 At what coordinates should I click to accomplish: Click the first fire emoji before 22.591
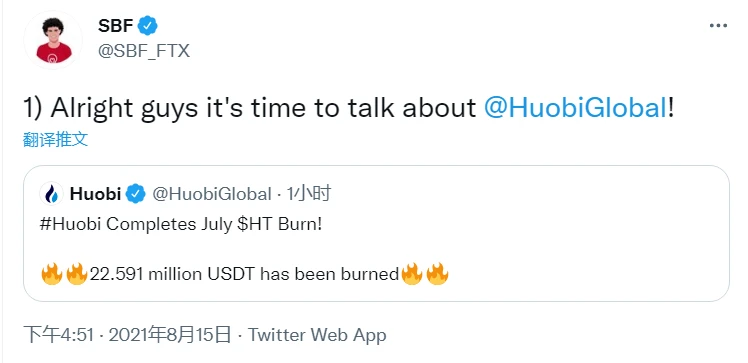click(52, 274)
